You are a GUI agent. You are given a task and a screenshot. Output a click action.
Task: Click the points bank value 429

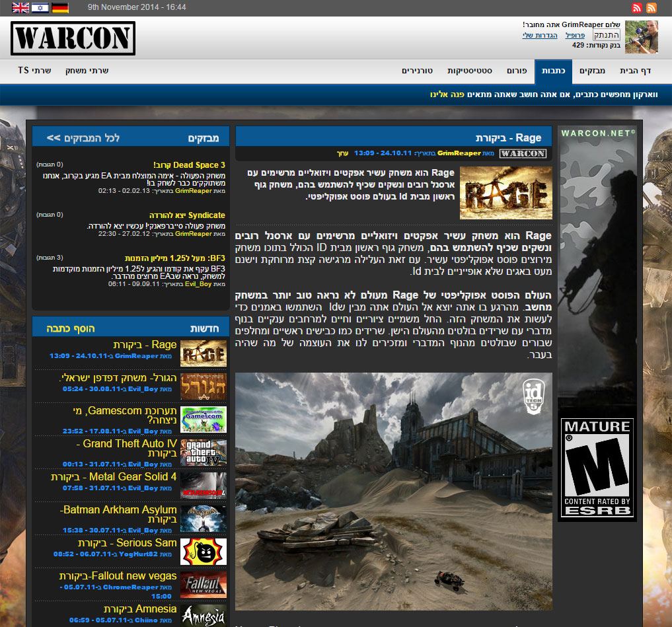[x=578, y=46]
